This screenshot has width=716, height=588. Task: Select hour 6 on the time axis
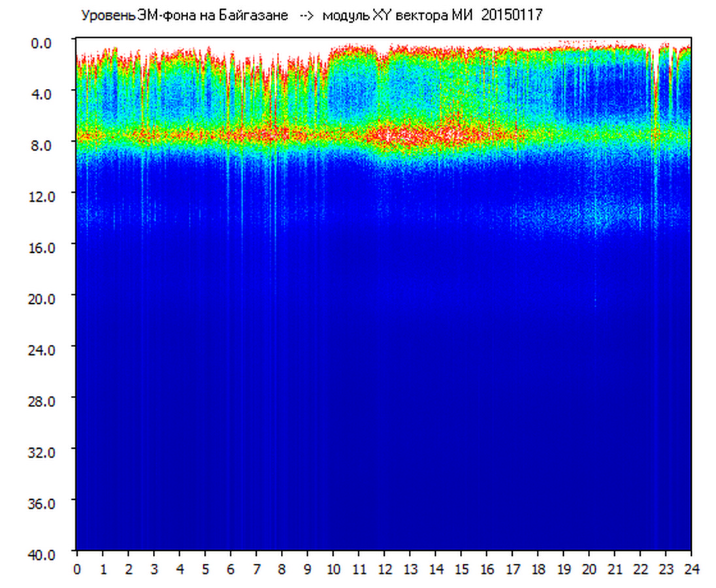tap(231, 569)
